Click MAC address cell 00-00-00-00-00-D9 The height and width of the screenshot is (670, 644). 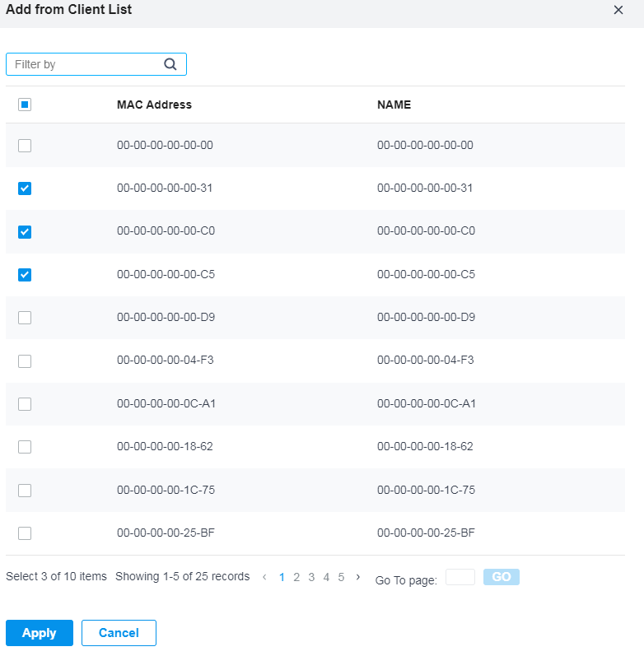click(166, 317)
